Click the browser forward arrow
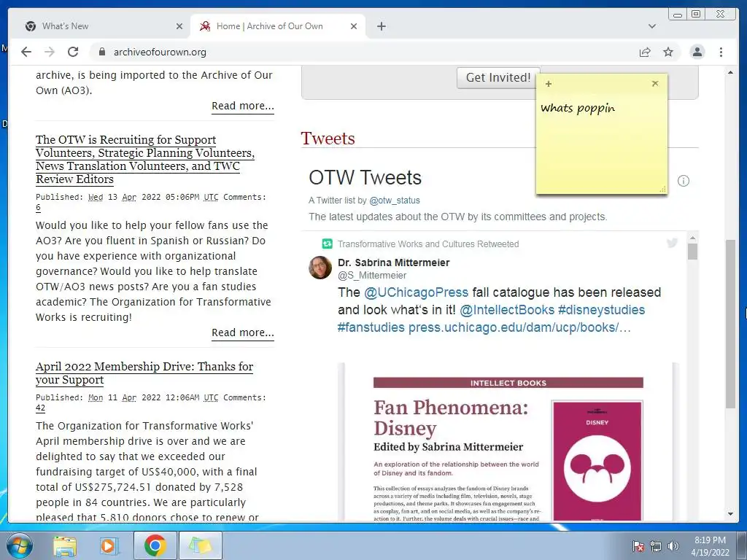This screenshot has height=560, width=747. click(x=50, y=52)
